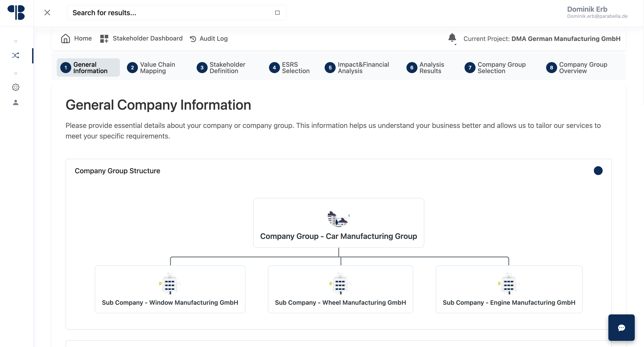The width and height of the screenshot is (644, 347).
Task: Click the Audit Log history icon
Action: 193,39
